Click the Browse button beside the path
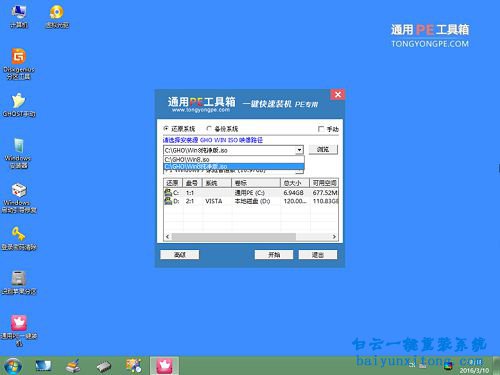The image size is (500, 375). pos(323,149)
